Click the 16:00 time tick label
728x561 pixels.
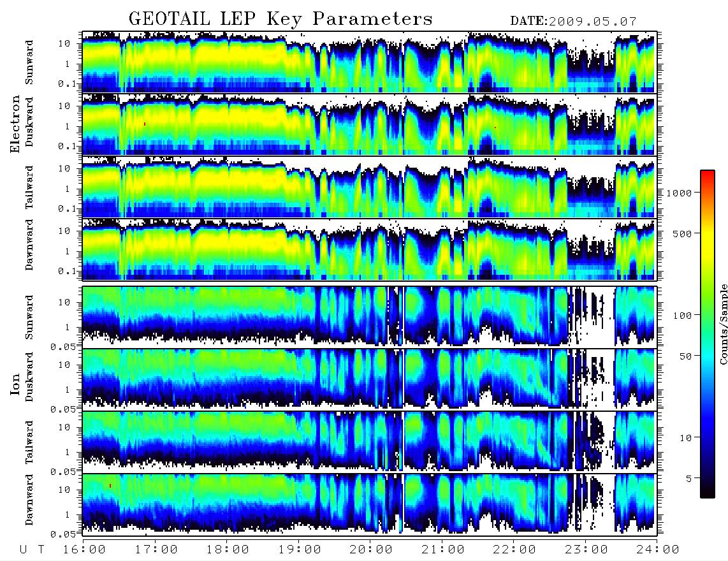click(84, 550)
